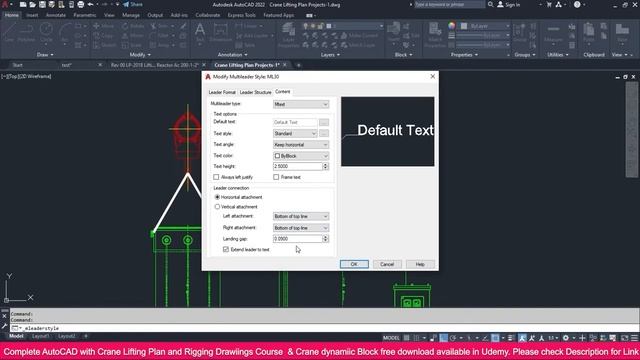Click the clean screen icon in status bar
Screen dimensions: 640x360
624,338
